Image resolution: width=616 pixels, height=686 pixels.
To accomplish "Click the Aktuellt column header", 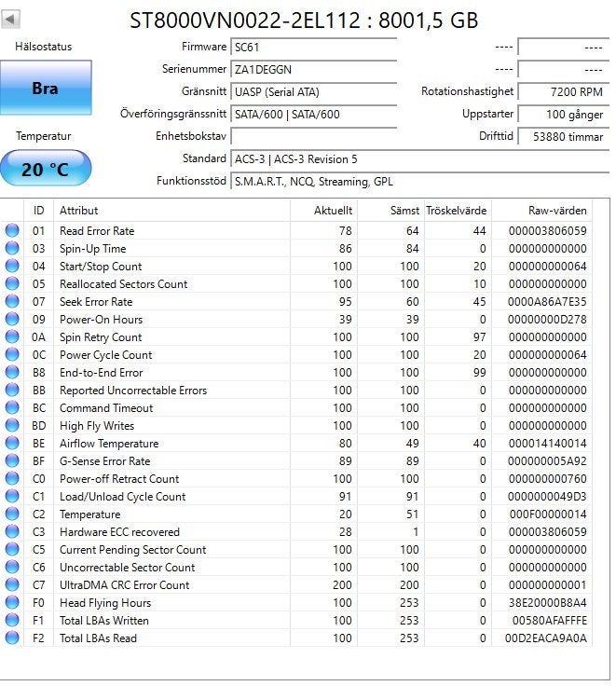I will (323, 211).
